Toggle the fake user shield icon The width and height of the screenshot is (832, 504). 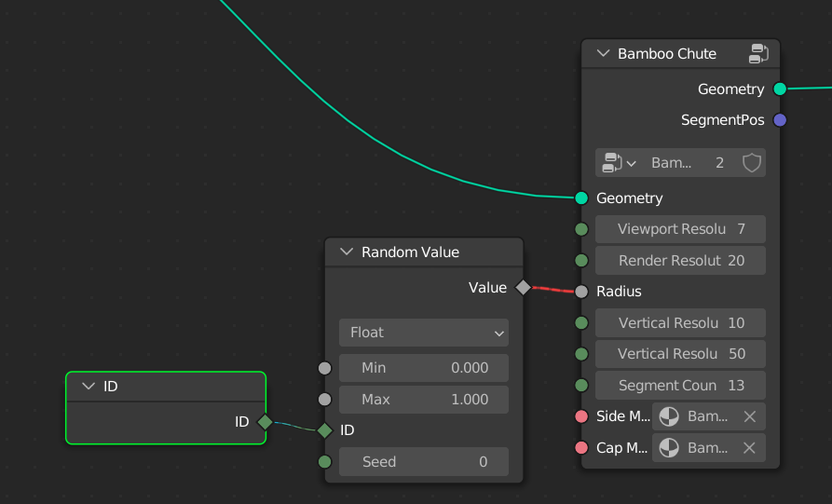(x=751, y=163)
